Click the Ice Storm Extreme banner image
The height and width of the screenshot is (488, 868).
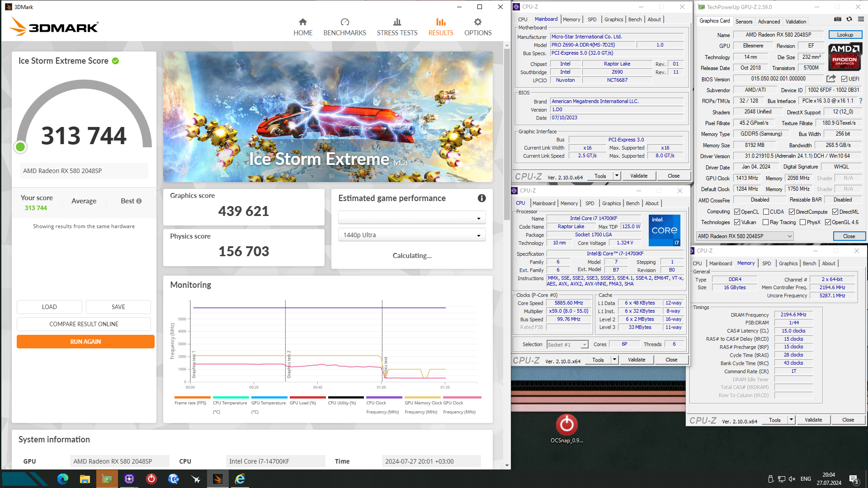328,117
